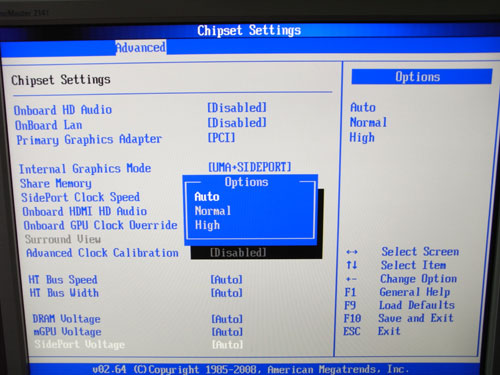Change Advanced Clock Calibration [Disabled] value
This screenshot has height=375, width=500.
coord(238,253)
